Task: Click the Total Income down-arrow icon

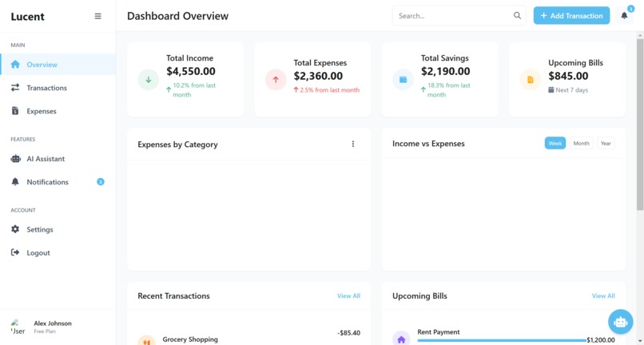Action: click(149, 80)
